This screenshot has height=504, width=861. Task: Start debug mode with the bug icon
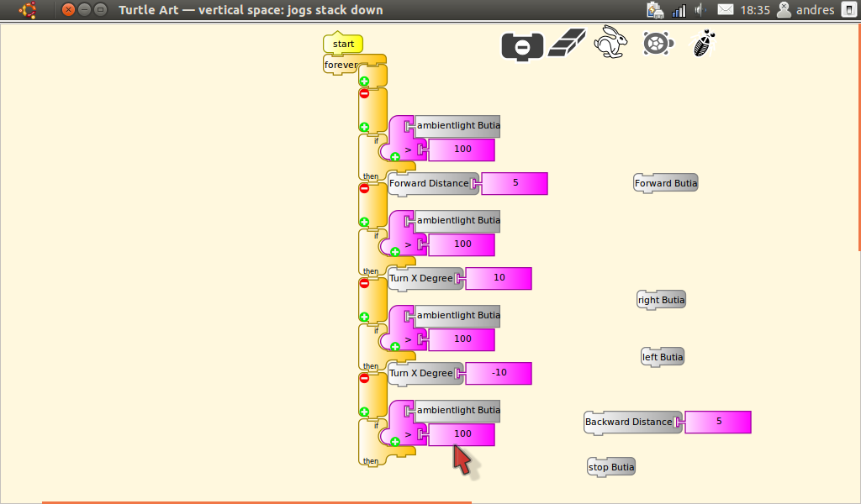(x=704, y=44)
